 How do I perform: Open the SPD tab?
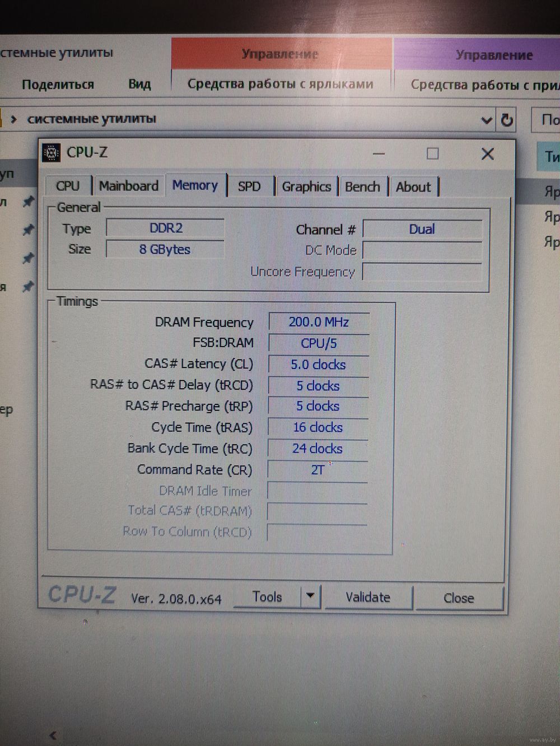[x=249, y=186]
